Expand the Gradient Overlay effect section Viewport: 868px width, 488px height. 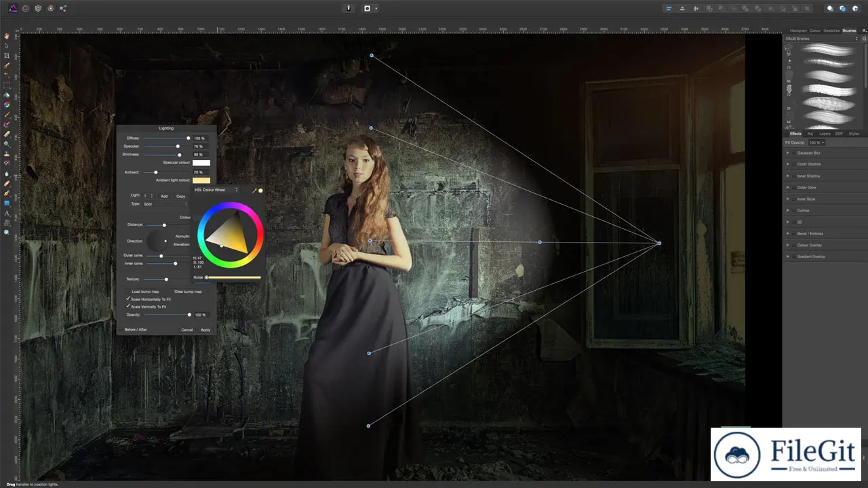787,256
